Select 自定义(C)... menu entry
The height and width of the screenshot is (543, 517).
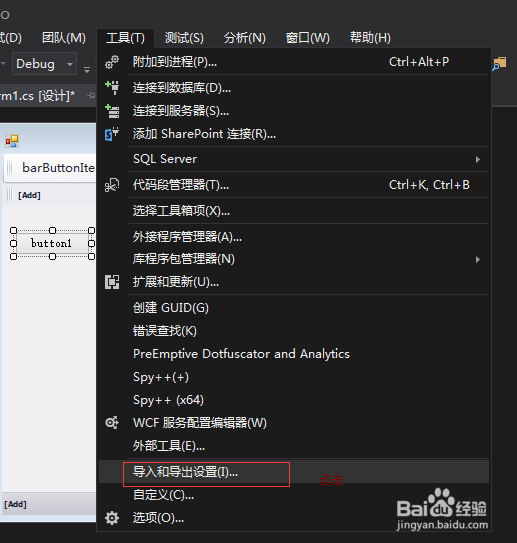tap(294, 495)
